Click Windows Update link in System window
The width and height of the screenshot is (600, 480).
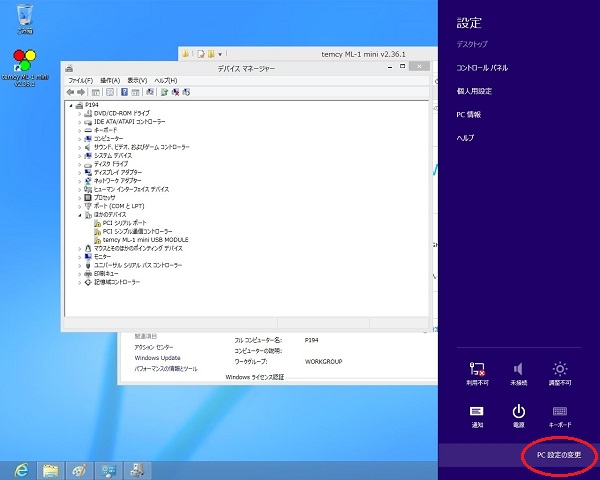(157, 358)
